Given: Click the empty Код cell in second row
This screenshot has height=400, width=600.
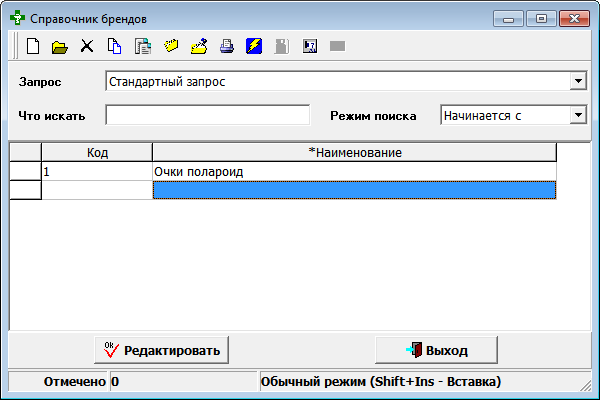Looking at the screenshot, I should 97,190.
